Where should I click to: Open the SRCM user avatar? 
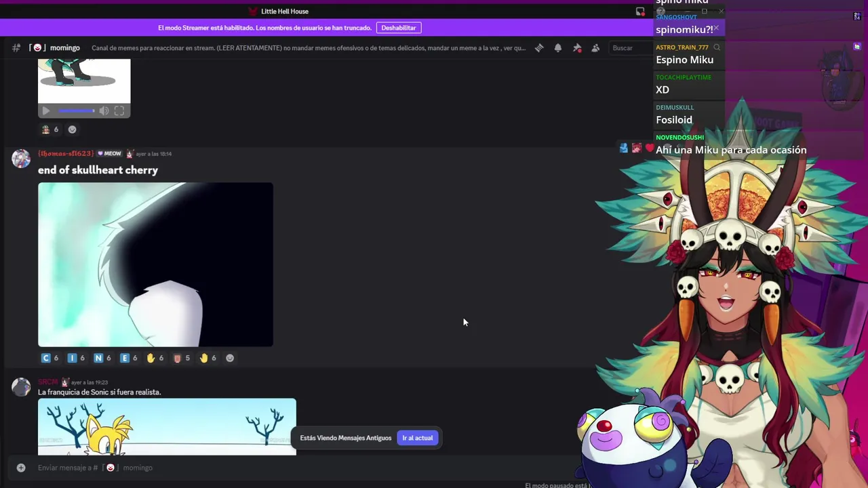coord(21,387)
